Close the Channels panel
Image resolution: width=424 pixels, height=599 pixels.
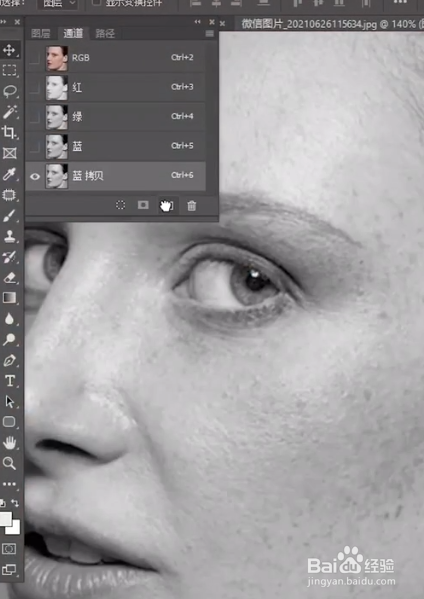(x=212, y=22)
